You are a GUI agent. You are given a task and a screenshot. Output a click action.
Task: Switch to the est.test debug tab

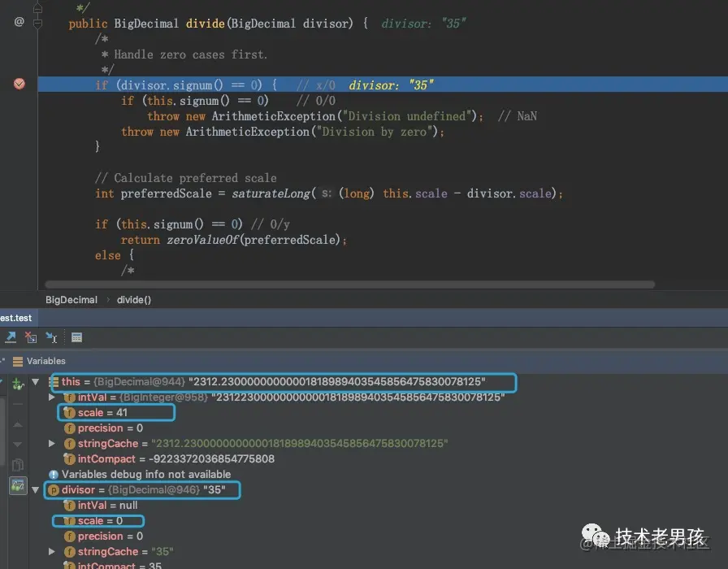[17, 318]
